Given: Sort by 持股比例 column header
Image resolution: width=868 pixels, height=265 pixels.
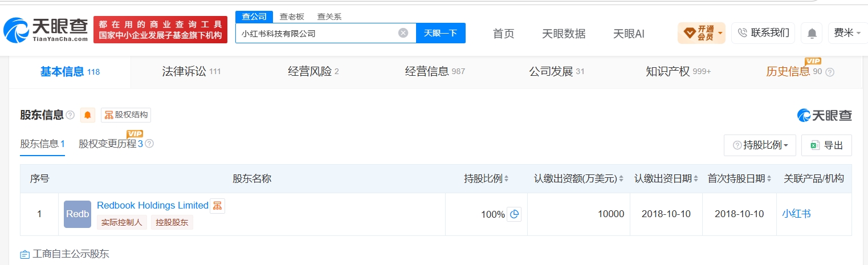Looking at the screenshot, I should (486, 179).
